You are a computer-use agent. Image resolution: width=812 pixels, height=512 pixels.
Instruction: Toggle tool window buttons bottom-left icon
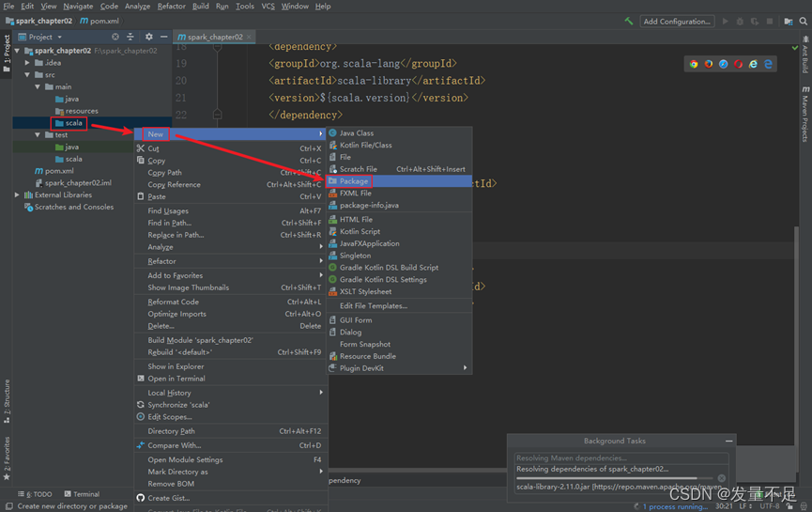(x=8, y=506)
